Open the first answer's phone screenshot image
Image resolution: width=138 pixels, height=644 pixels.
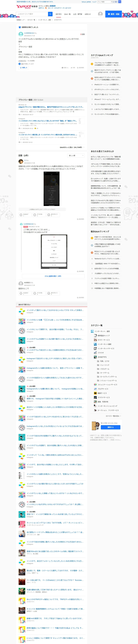52,189
